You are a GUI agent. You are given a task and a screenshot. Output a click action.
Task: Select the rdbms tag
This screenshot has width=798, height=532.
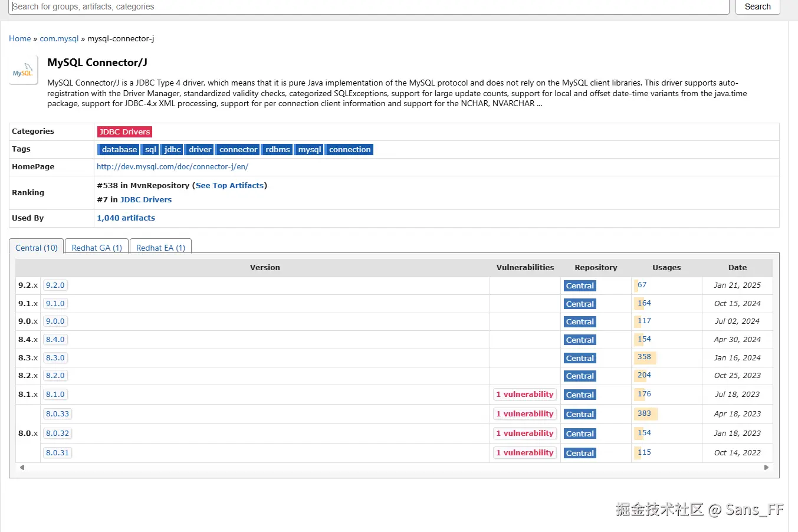tap(277, 150)
